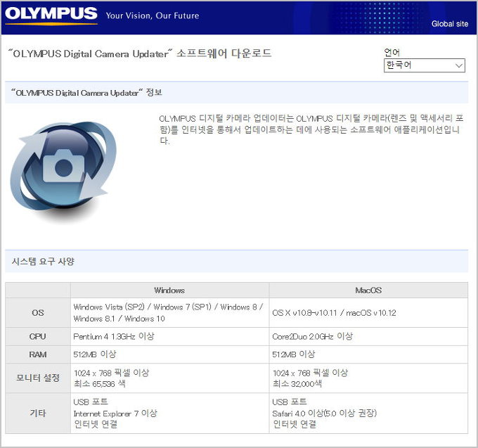478x448 pixels.
Task: Click the OLYMPUS logo in the header
Action: click(52, 15)
